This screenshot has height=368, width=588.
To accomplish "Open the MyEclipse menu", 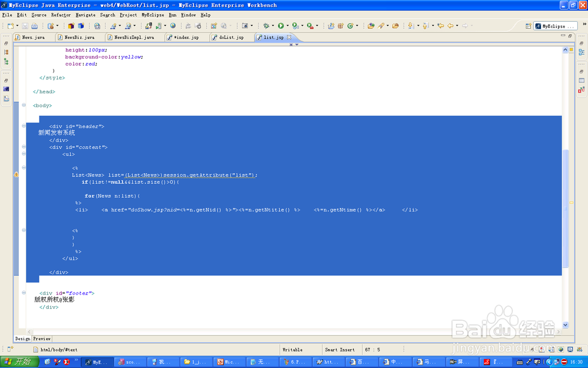I will pyautogui.click(x=153, y=15).
